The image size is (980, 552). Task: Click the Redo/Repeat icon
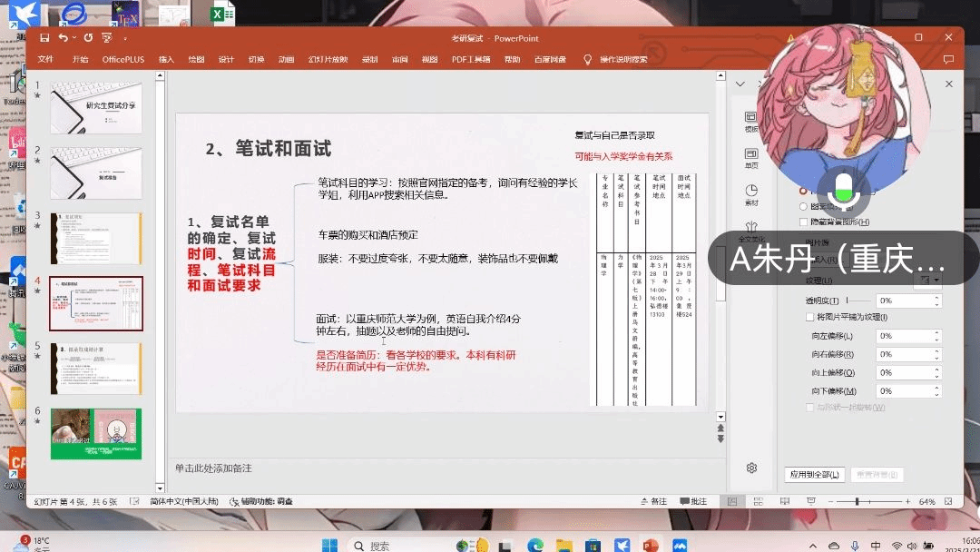[88, 38]
